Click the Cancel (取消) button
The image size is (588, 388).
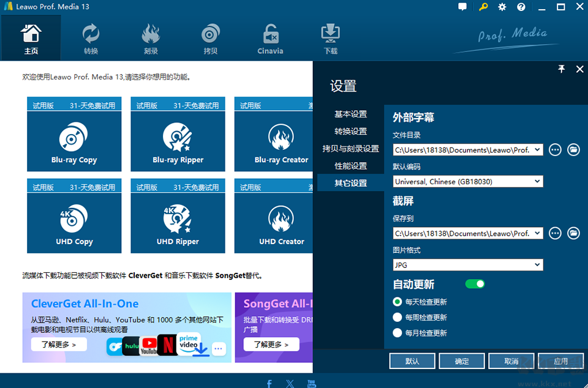511,361
